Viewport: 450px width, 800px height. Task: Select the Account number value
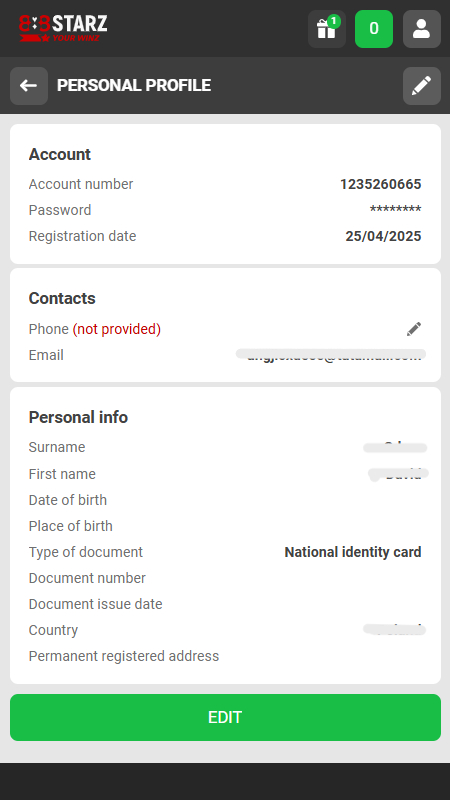tap(381, 184)
